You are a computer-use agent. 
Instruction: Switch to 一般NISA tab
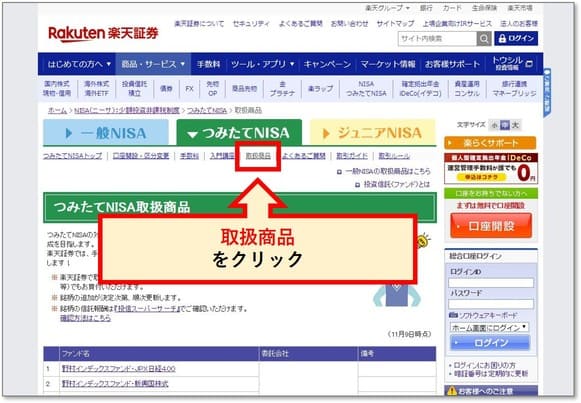click(x=106, y=133)
